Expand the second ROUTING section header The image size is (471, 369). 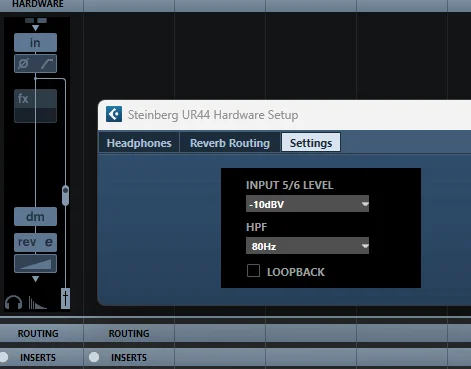click(129, 333)
